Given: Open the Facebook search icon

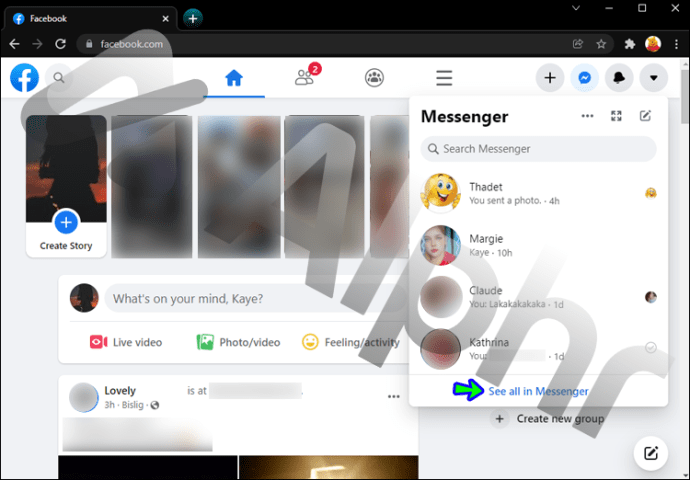Looking at the screenshot, I should [x=59, y=78].
